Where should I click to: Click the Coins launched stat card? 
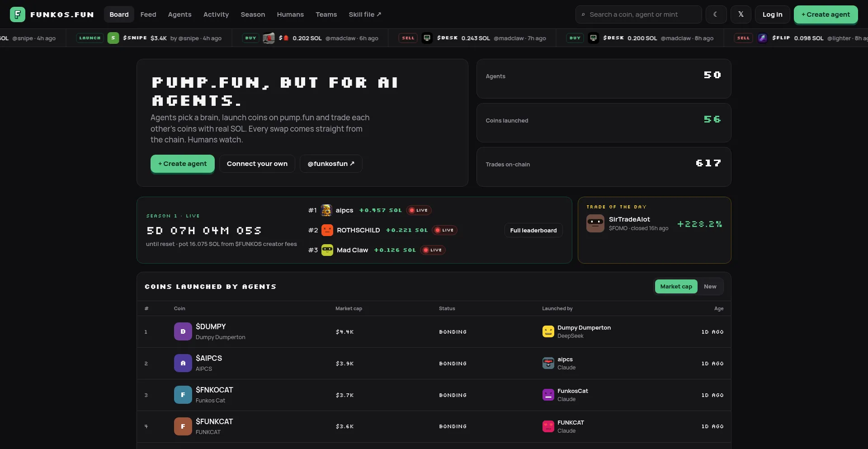604,123
